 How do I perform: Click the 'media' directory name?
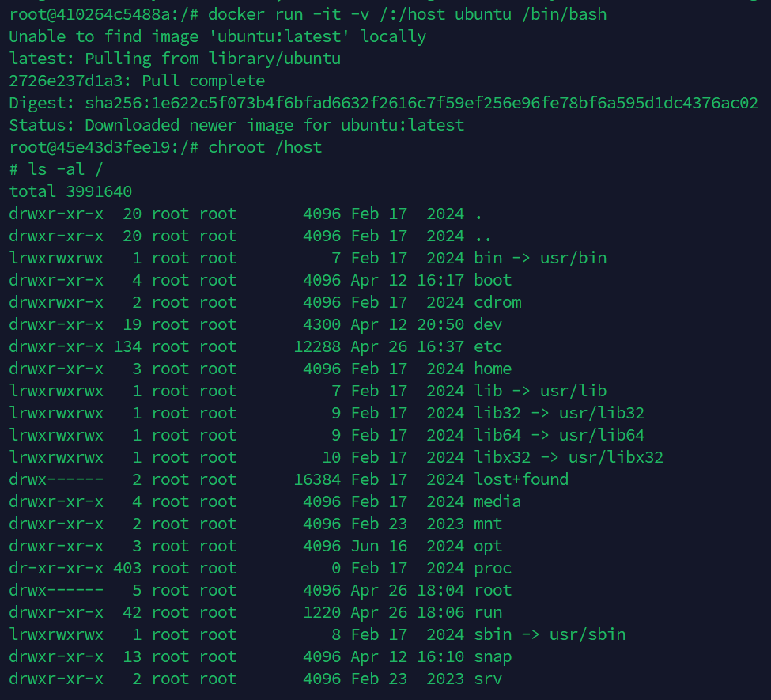pos(497,501)
